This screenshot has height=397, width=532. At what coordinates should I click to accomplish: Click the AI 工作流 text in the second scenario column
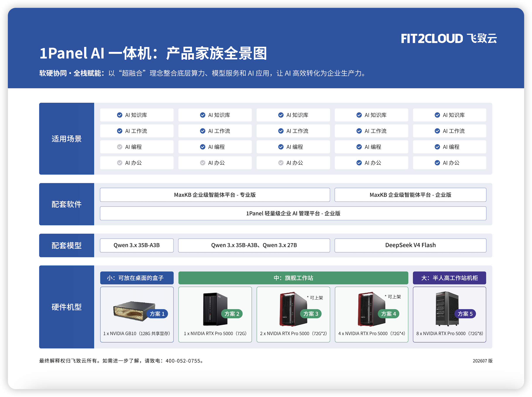point(219,131)
